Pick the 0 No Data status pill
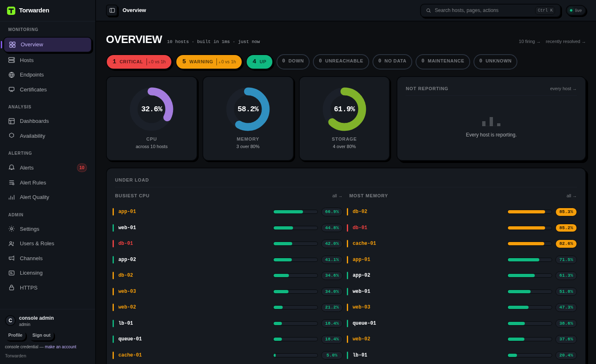Image resolution: width=596 pixels, height=364 pixels. coord(392,62)
